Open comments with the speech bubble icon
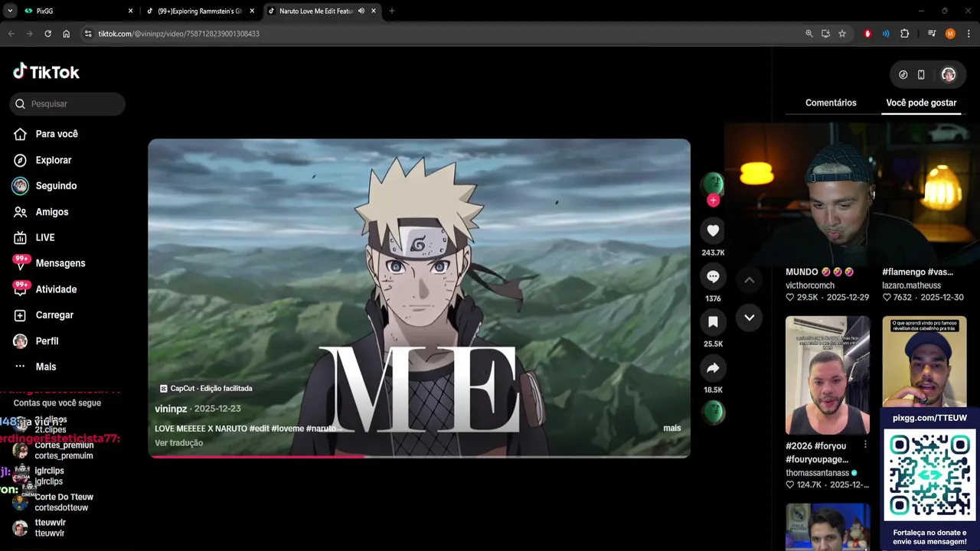Viewport: 980px width, 551px height. click(x=713, y=276)
